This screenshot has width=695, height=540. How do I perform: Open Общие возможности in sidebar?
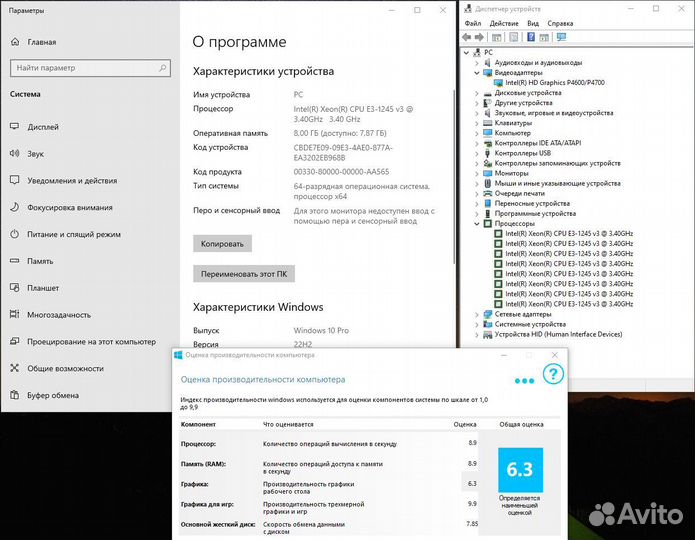65,368
